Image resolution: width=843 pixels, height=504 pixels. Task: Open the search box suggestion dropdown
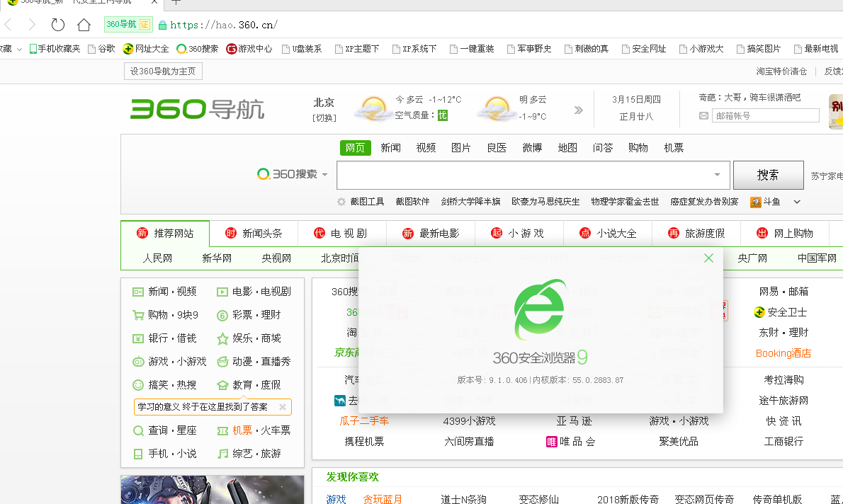(x=717, y=175)
